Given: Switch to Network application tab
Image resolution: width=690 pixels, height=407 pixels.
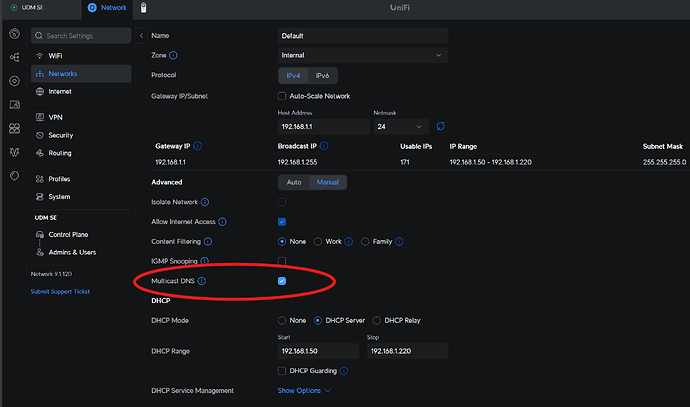Looking at the screenshot, I should tap(107, 7).
